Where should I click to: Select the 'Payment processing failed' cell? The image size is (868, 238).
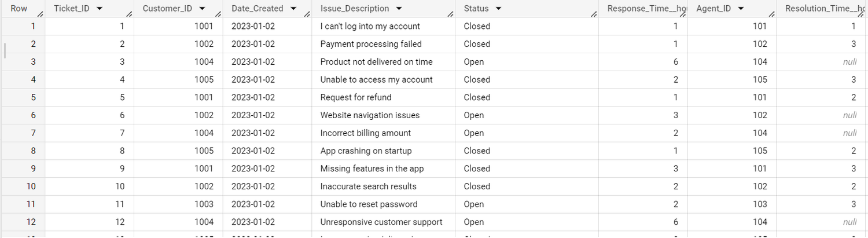pyautogui.click(x=371, y=44)
